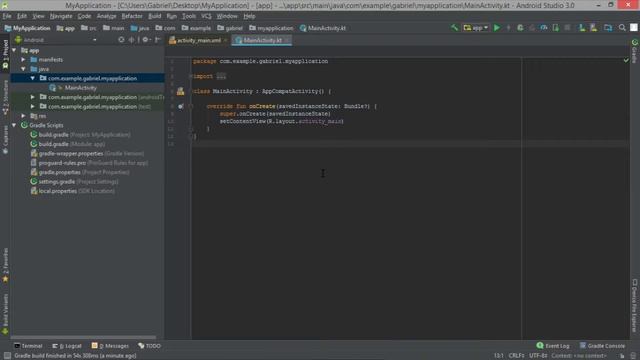Collapse the app module tree node
The width and height of the screenshot is (640, 360).
14,50
